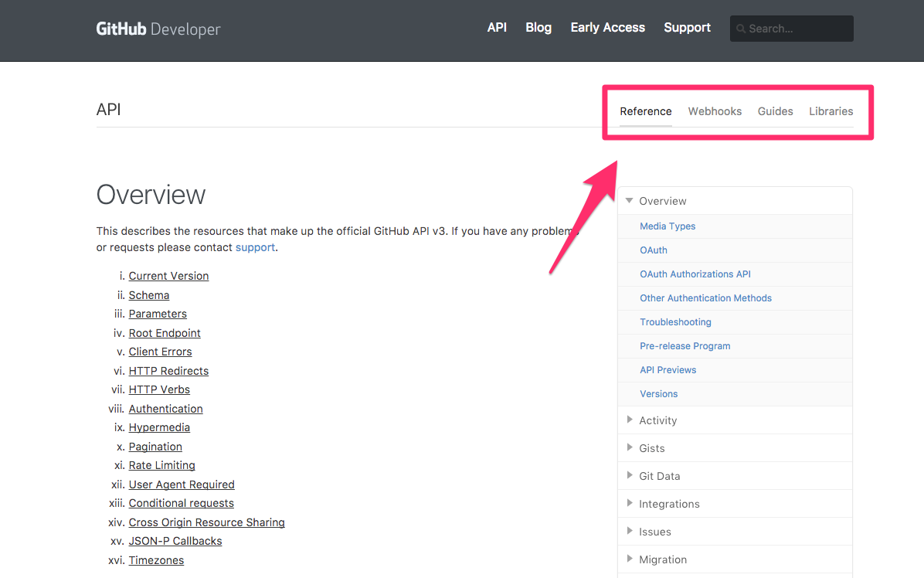Expand the Activity sidebar section
924x578 pixels.
coord(735,420)
